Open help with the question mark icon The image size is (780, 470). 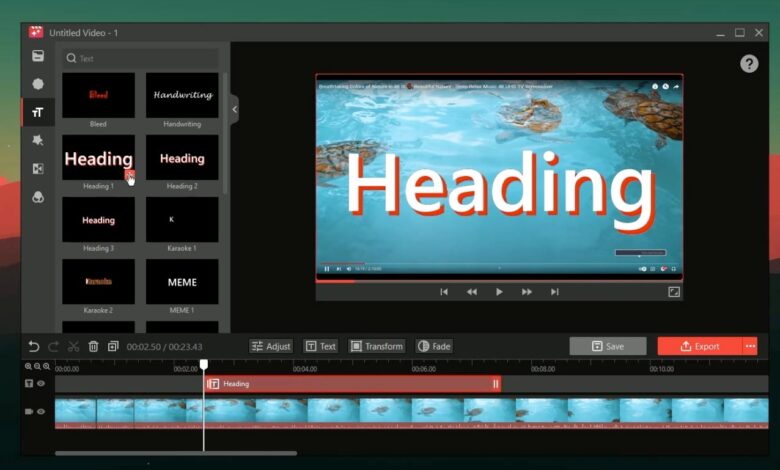748,64
